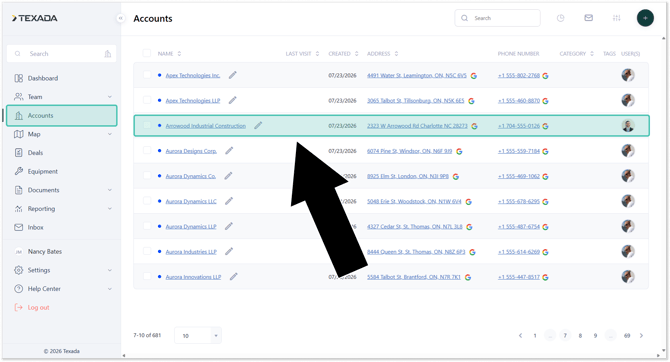Edit Aurora Designs Corp. with the pencil icon
The width and height of the screenshot is (670, 362).
point(229,151)
